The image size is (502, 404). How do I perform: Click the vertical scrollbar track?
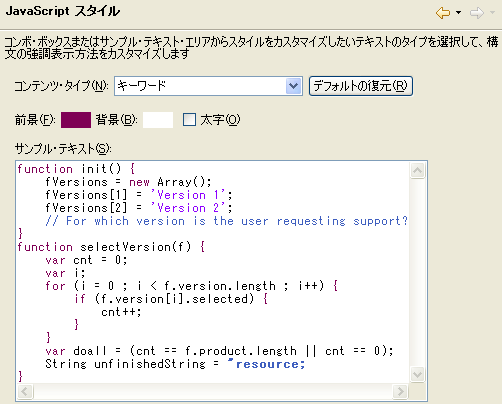417,273
